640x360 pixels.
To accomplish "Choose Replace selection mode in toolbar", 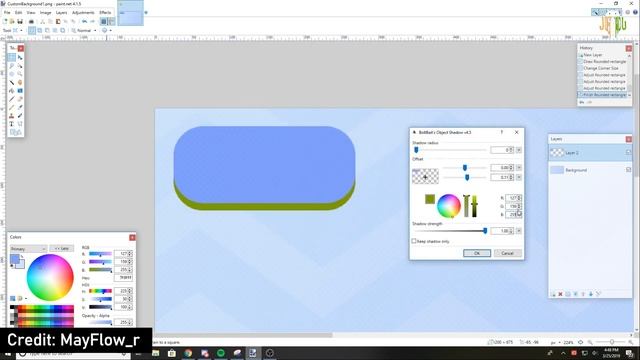I will point(32,30).
